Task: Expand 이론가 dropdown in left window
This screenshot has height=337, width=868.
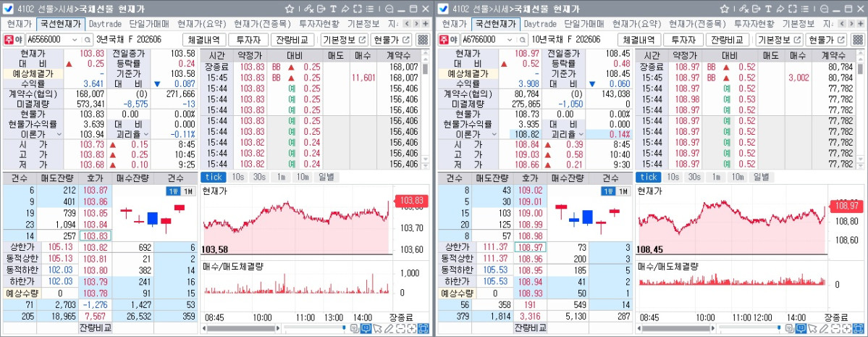Action: pyautogui.click(x=59, y=134)
